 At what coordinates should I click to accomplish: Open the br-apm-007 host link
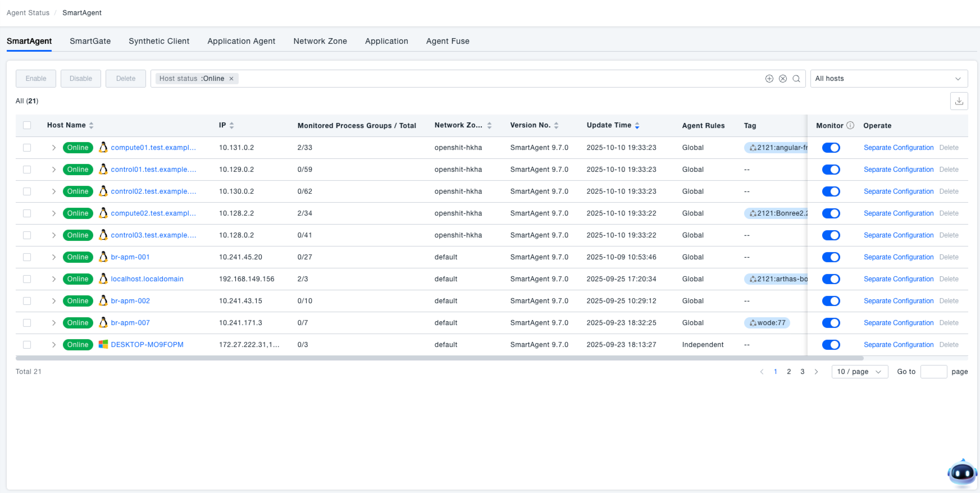pos(130,323)
